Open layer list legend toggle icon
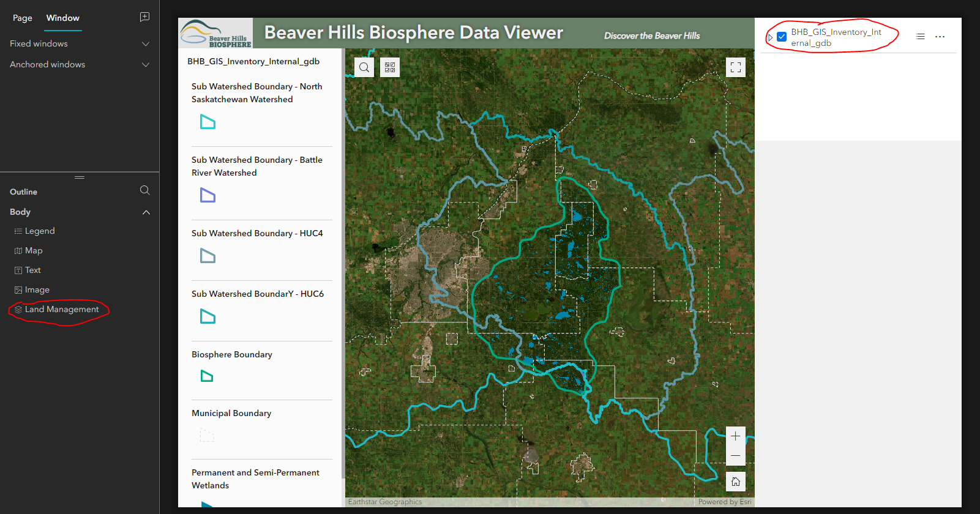980x514 pixels. tap(920, 37)
